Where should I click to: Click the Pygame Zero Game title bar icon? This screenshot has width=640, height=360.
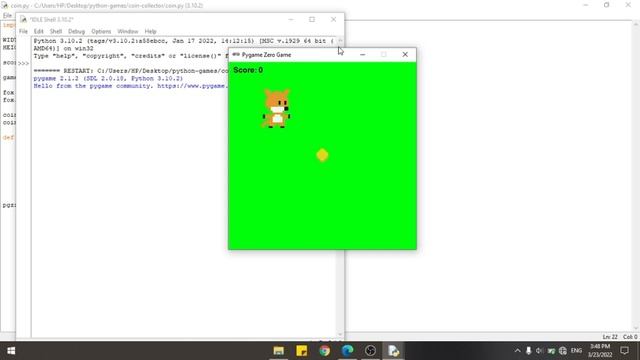click(x=236, y=54)
